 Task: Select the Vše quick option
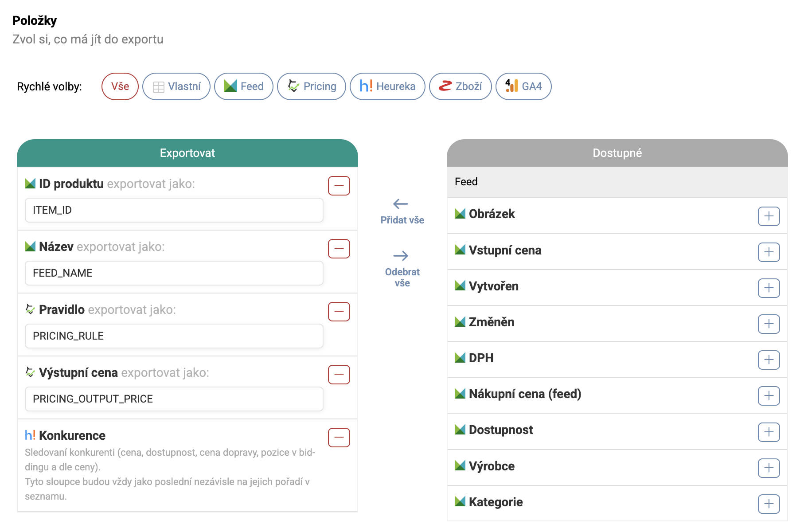click(x=120, y=86)
